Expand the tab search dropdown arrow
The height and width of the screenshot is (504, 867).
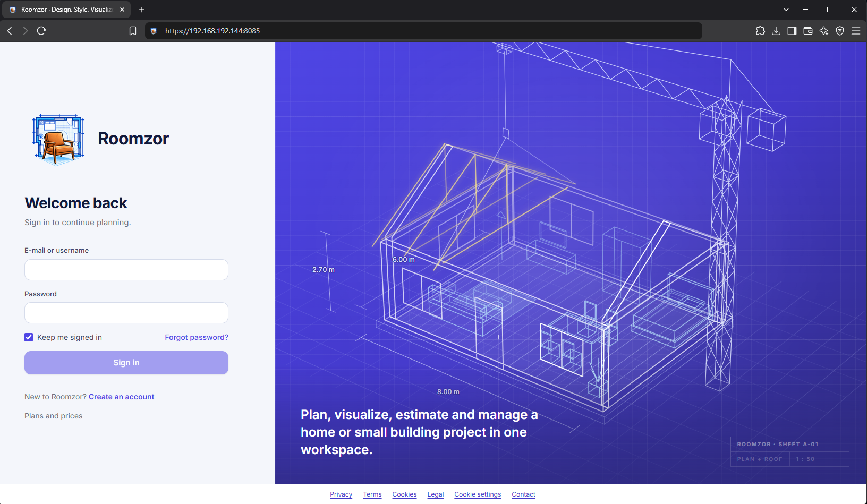786,10
